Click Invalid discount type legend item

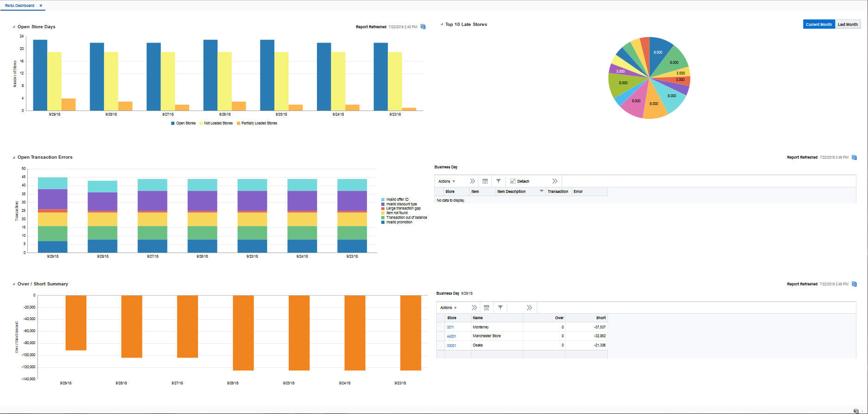399,204
